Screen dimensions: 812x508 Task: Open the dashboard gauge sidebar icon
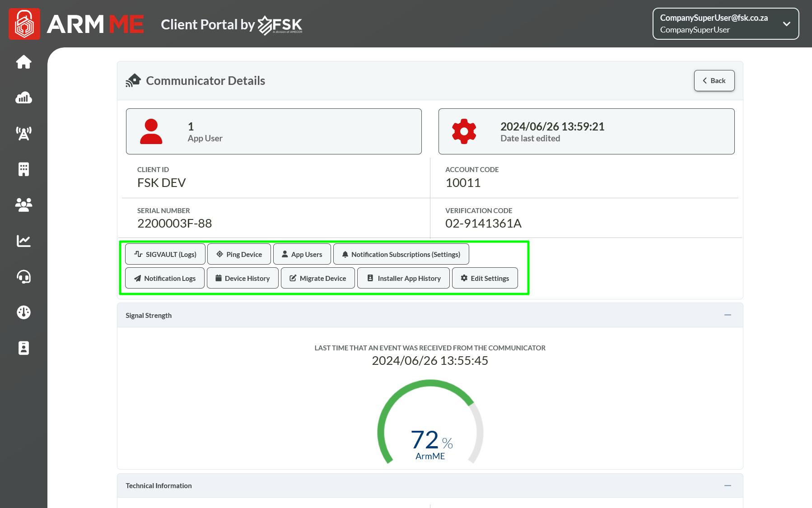[x=23, y=312]
